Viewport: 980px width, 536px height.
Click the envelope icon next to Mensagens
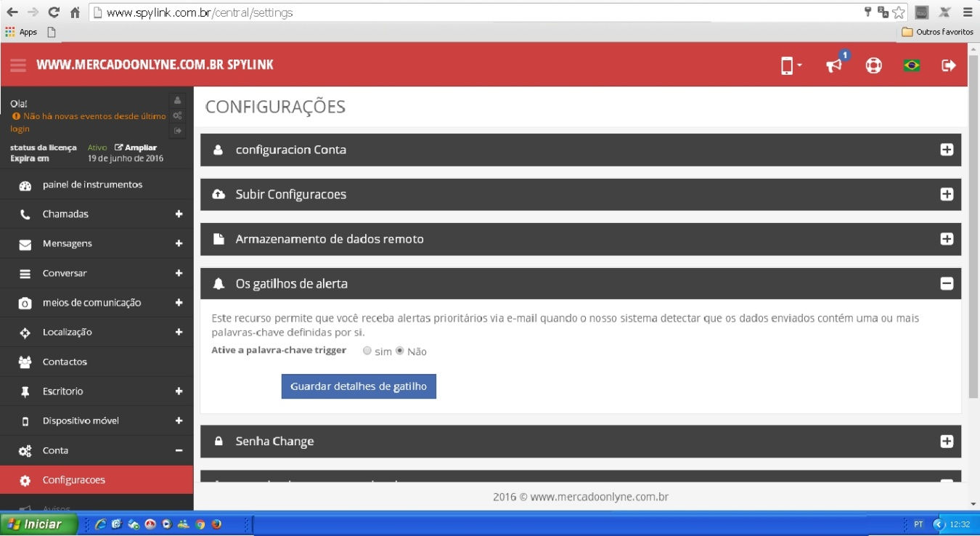pyautogui.click(x=25, y=244)
